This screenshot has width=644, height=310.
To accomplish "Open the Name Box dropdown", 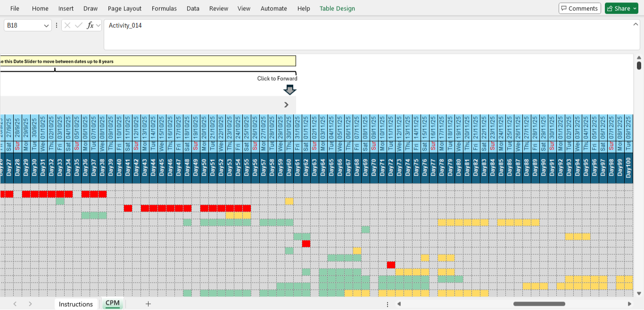I will [46, 25].
